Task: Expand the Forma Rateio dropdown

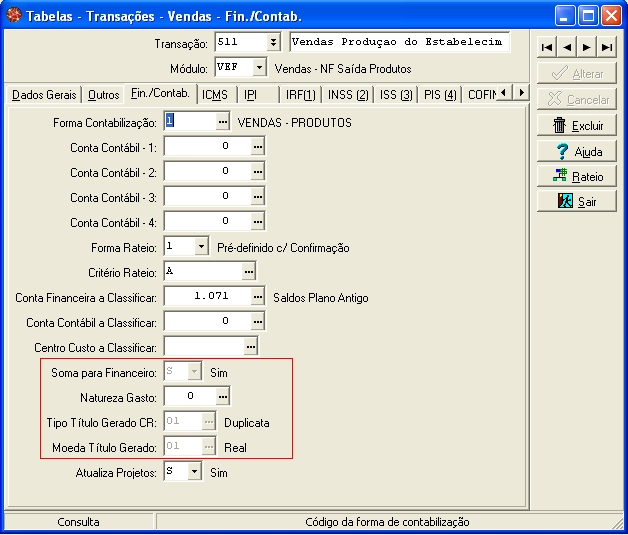Action: click(201, 246)
